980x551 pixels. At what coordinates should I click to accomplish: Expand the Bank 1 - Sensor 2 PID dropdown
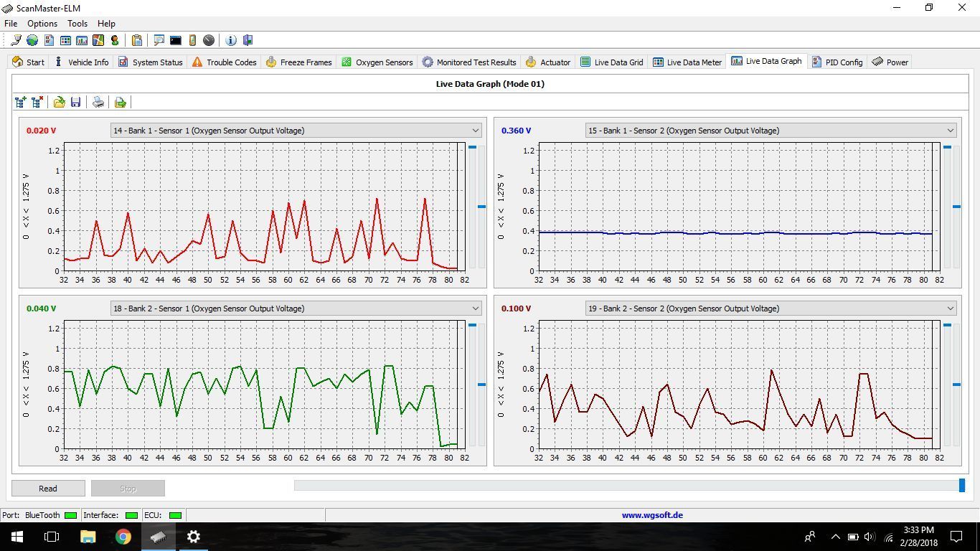(x=950, y=131)
